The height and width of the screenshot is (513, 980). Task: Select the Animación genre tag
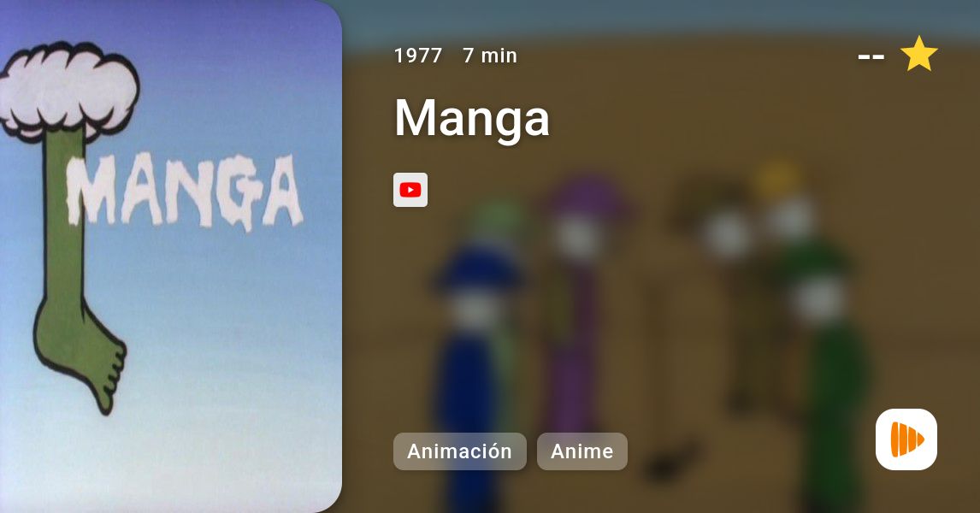[x=459, y=451]
